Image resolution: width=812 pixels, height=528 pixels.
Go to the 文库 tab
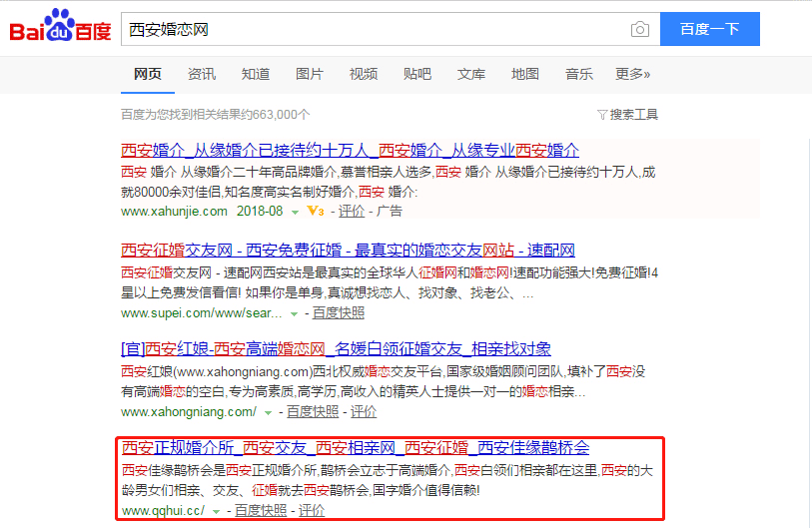coord(470,74)
